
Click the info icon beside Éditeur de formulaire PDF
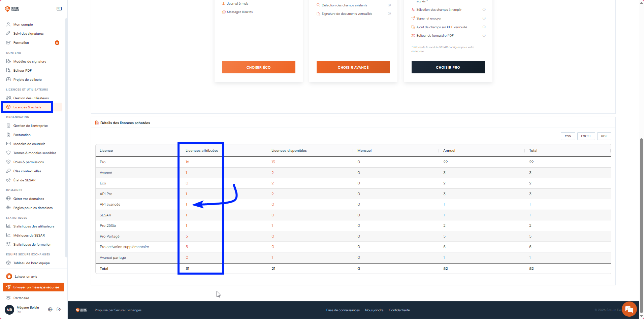[484, 35]
